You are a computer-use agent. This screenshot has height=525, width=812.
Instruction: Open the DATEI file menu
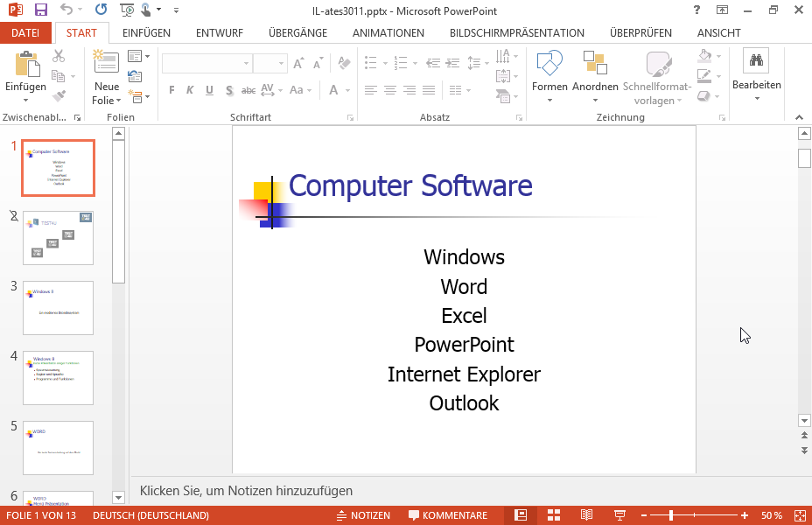25,32
